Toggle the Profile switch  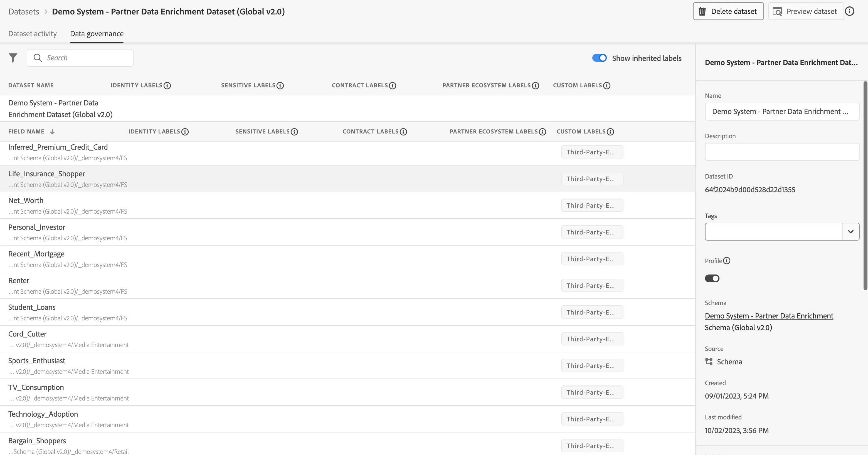point(712,278)
